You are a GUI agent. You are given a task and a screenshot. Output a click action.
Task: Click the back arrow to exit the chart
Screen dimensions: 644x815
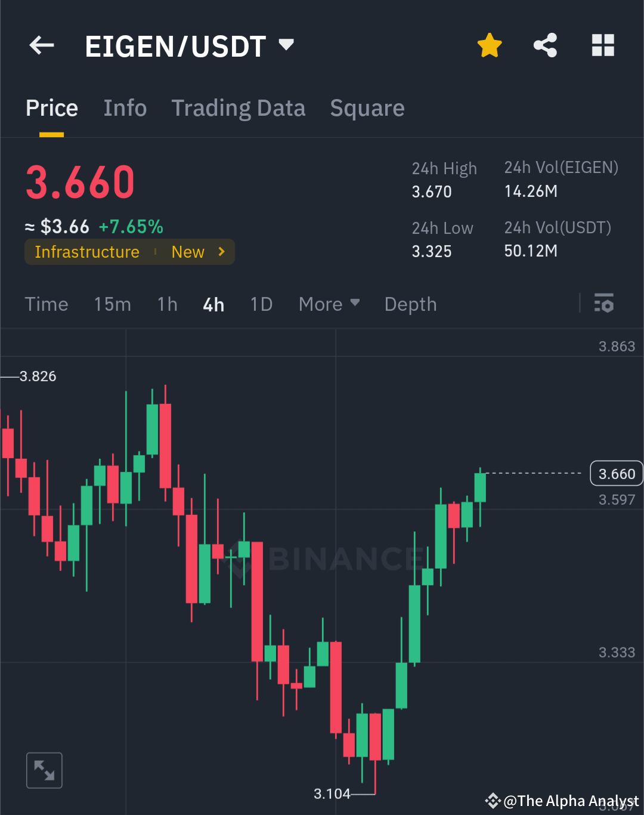[41, 45]
